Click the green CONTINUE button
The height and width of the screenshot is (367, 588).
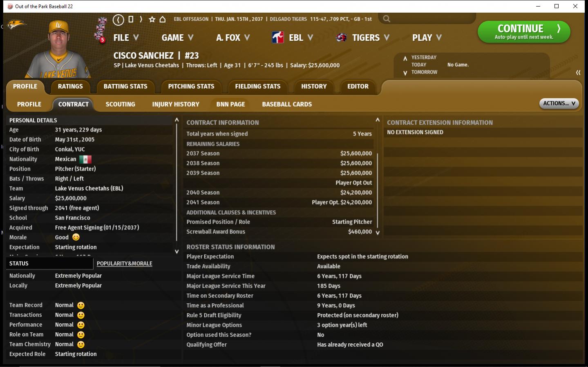click(x=524, y=32)
